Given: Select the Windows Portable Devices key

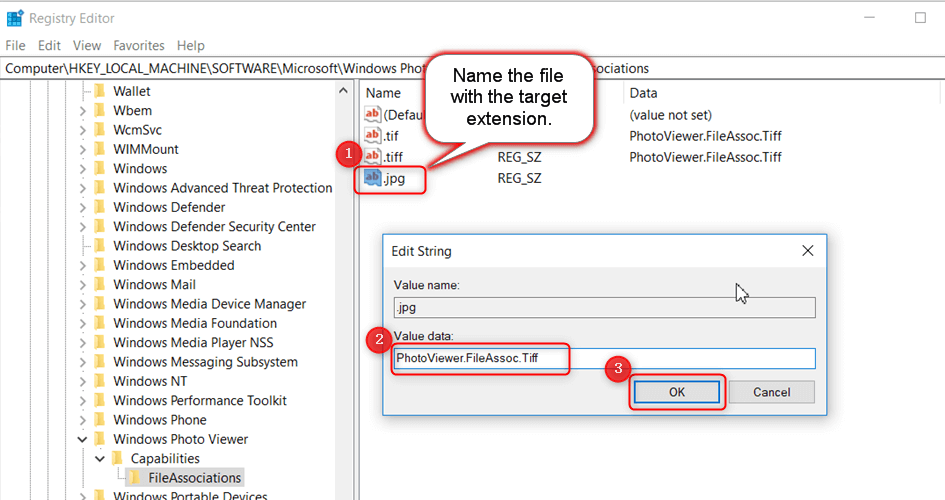Looking at the screenshot, I should coord(190,495).
